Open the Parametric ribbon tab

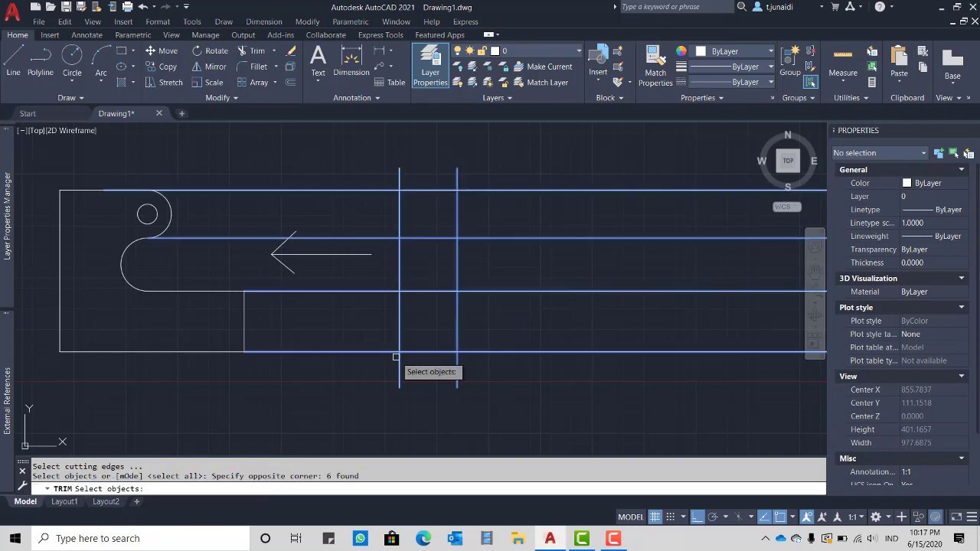point(132,35)
